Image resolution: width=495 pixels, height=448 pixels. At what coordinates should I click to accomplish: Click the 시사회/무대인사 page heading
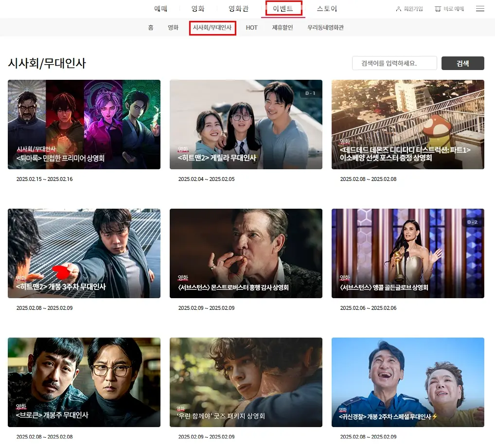[x=47, y=63]
